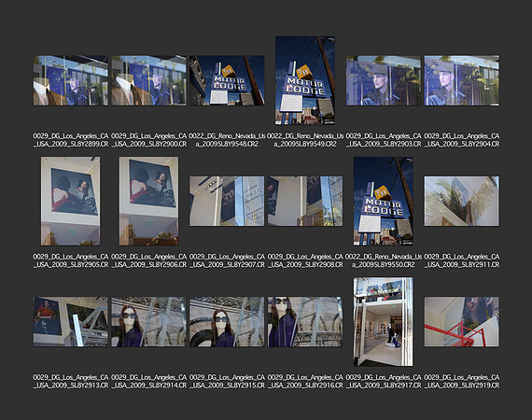Click filename ending 5L8Y2917.CR

point(384,382)
